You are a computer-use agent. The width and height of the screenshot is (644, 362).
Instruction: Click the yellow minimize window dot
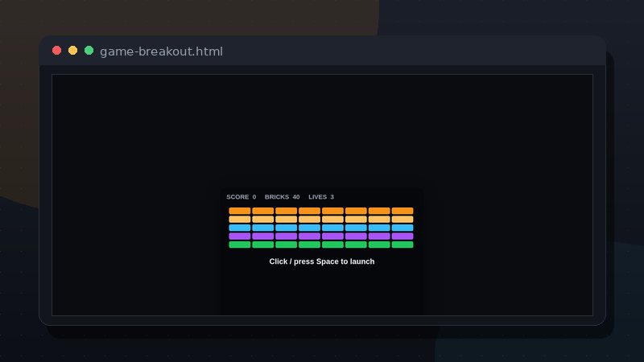coord(72,51)
